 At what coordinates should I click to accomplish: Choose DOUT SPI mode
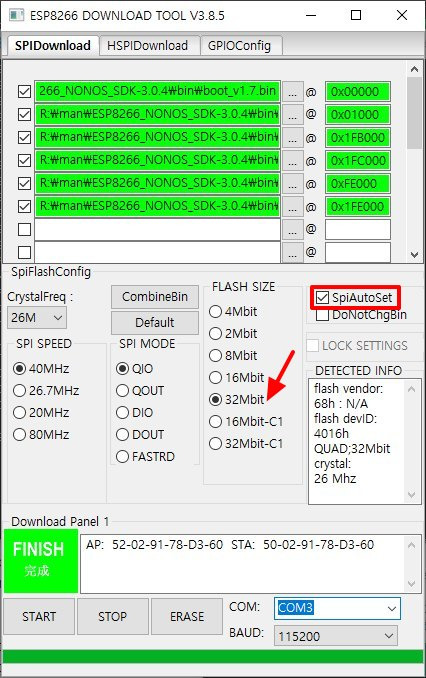pyautogui.click(x=122, y=434)
